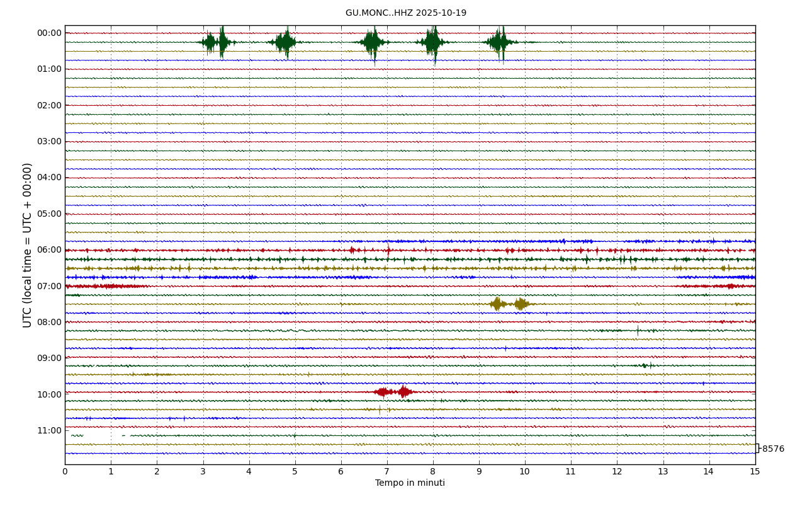Click the small green spike in the 08:15 trace
The image size is (812, 516).
[x=638, y=330]
